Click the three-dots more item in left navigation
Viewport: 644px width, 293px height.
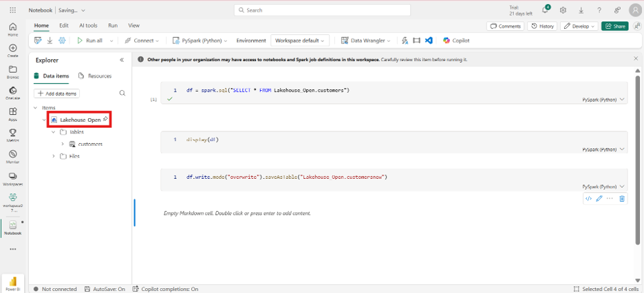pos(13,249)
